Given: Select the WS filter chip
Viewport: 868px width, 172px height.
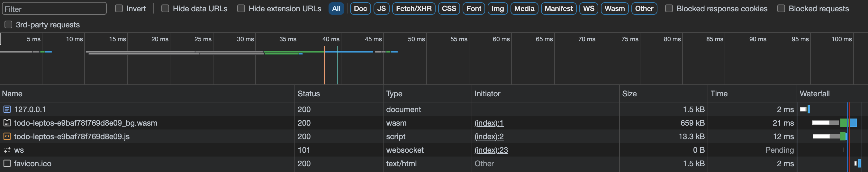Looking at the screenshot, I should (588, 8).
